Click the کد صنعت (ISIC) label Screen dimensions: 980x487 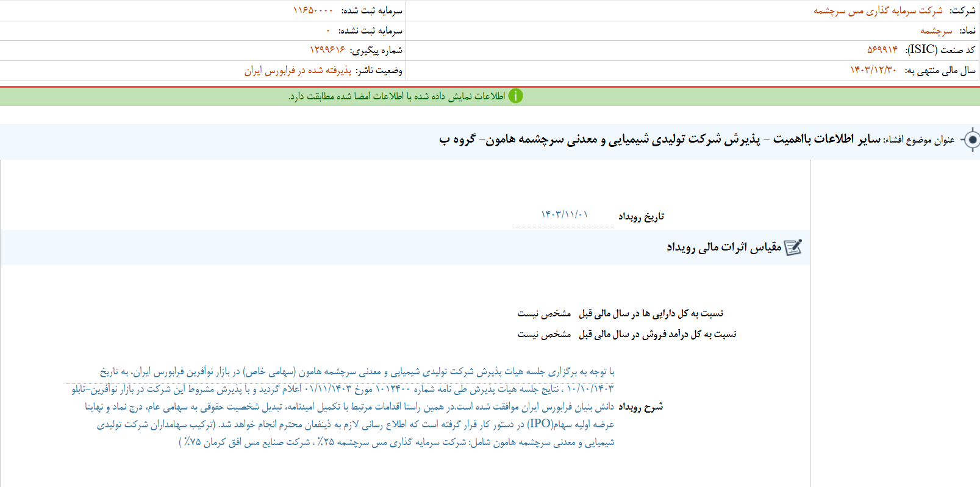click(x=940, y=50)
